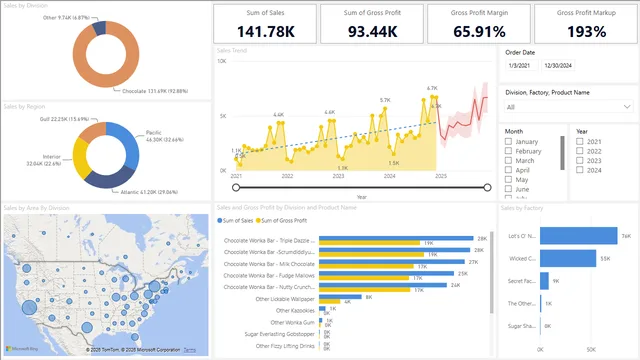Click Milk Chocolate sales bar (27K)

click(x=392, y=262)
